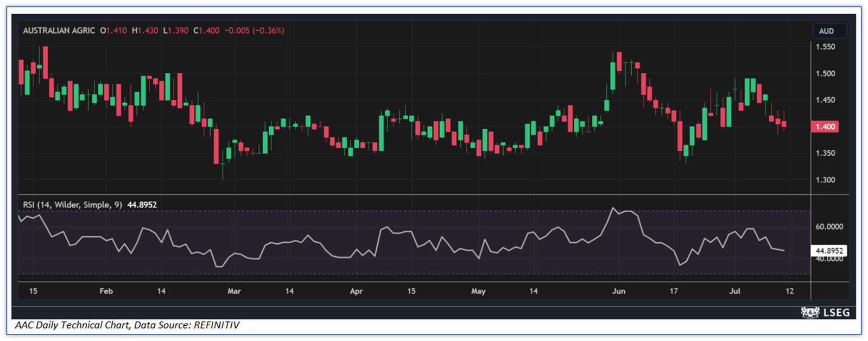Click the 1.450 price axis label
The width and height of the screenshot is (868, 341).
point(825,100)
